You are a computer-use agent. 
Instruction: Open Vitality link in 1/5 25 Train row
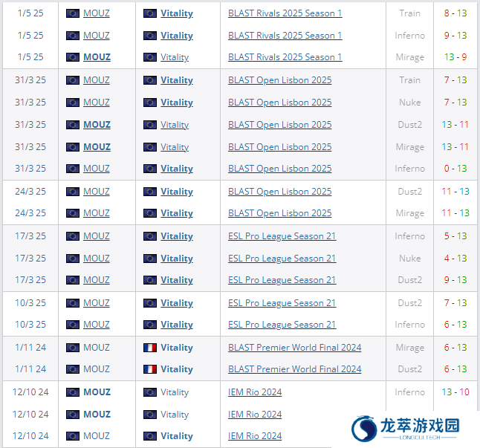pyautogui.click(x=177, y=13)
